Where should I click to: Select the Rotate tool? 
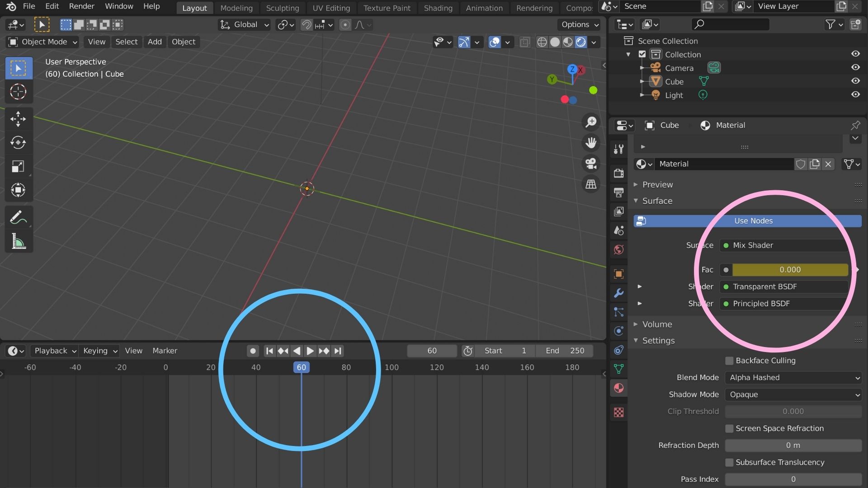18,143
